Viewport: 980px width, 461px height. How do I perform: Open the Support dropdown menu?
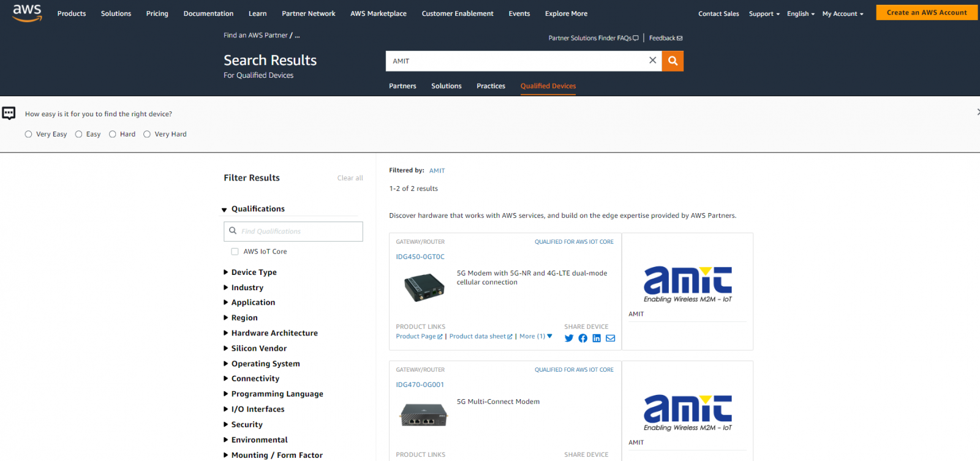click(764, 13)
